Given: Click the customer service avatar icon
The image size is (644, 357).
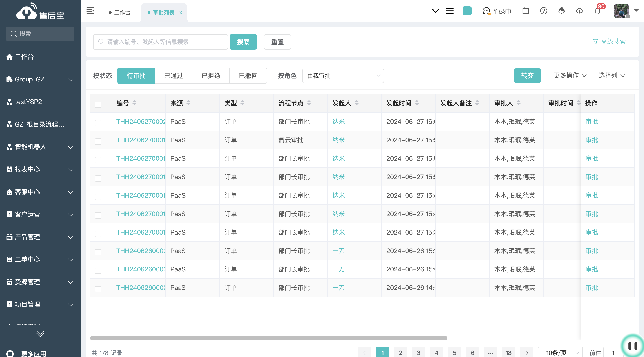Looking at the screenshot, I should 561,11.
